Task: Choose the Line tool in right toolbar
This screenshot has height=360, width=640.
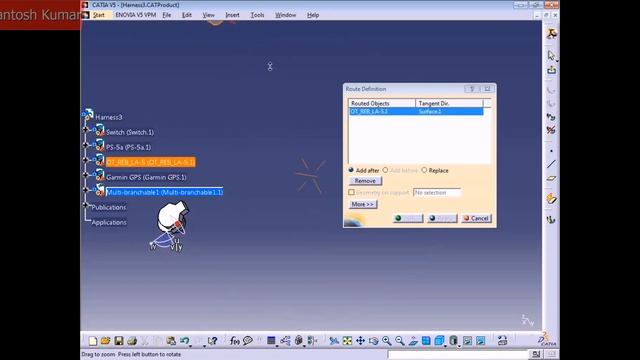Action: [x=551, y=164]
